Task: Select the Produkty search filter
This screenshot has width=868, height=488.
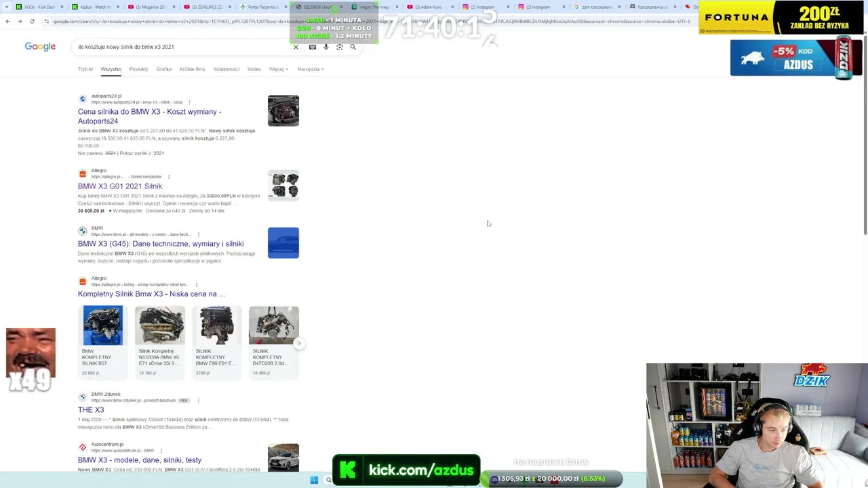Action: [138, 69]
